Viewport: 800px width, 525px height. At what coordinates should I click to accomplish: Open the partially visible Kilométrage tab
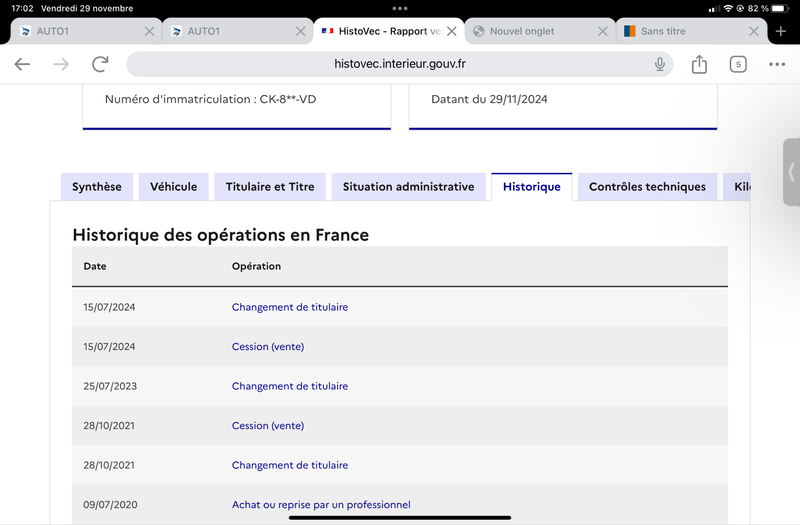(737, 187)
